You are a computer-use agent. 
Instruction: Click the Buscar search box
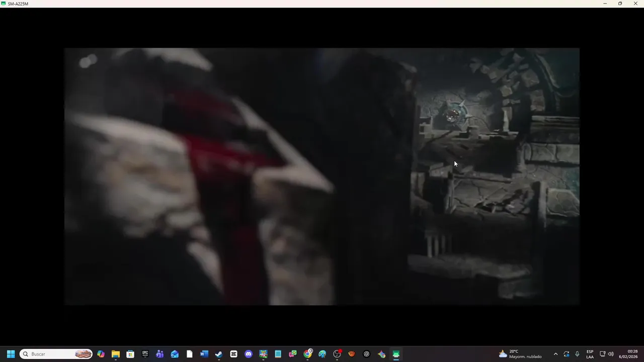pyautogui.click(x=56, y=354)
